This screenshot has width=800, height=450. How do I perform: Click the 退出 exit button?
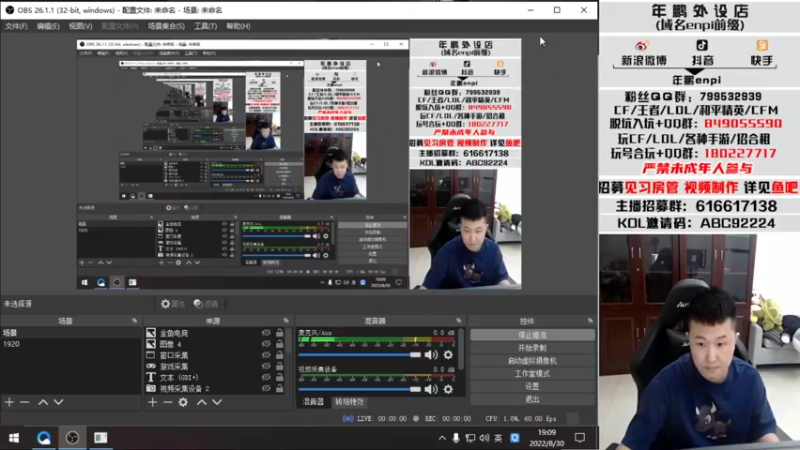pos(532,399)
